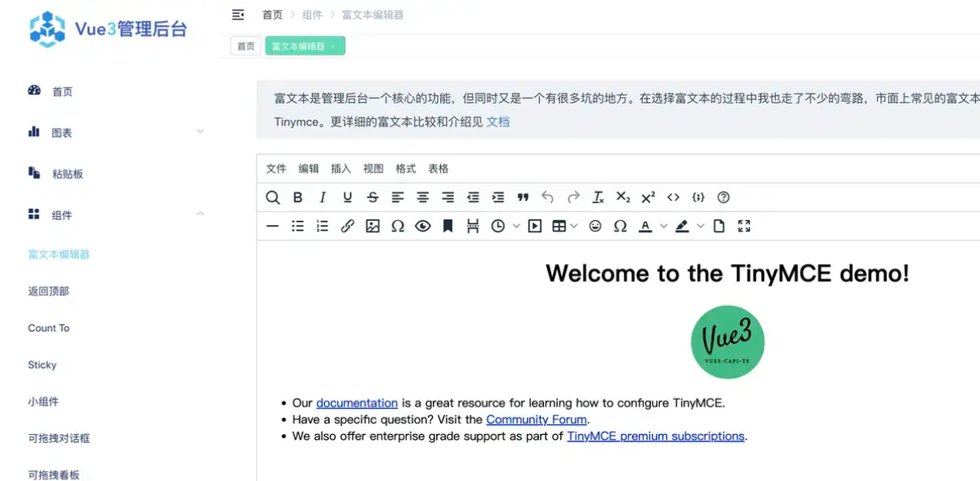The image size is (980, 481).
Task: Insert an emoticon from the toolbar
Action: click(x=594, y=226)
